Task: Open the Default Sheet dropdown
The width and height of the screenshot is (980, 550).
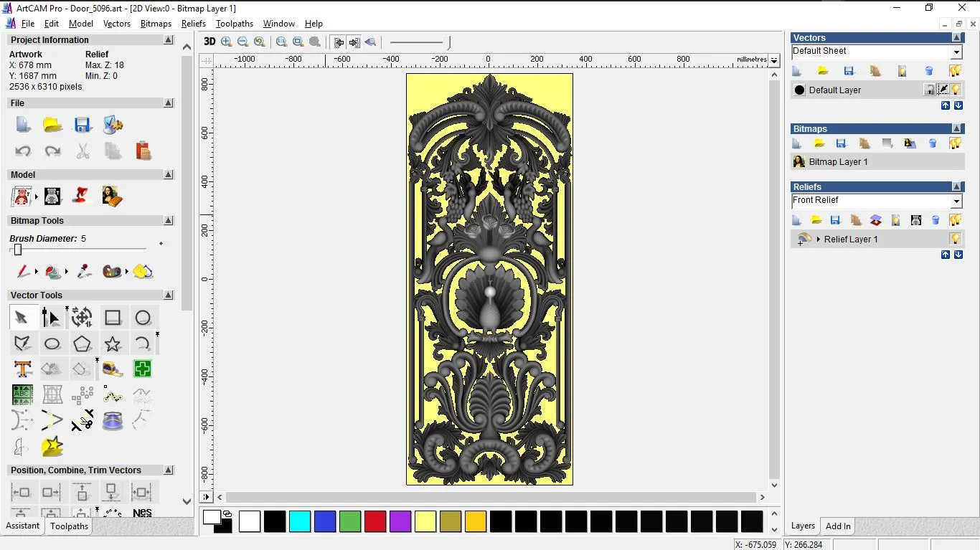Action: click(x=956, y=52)
